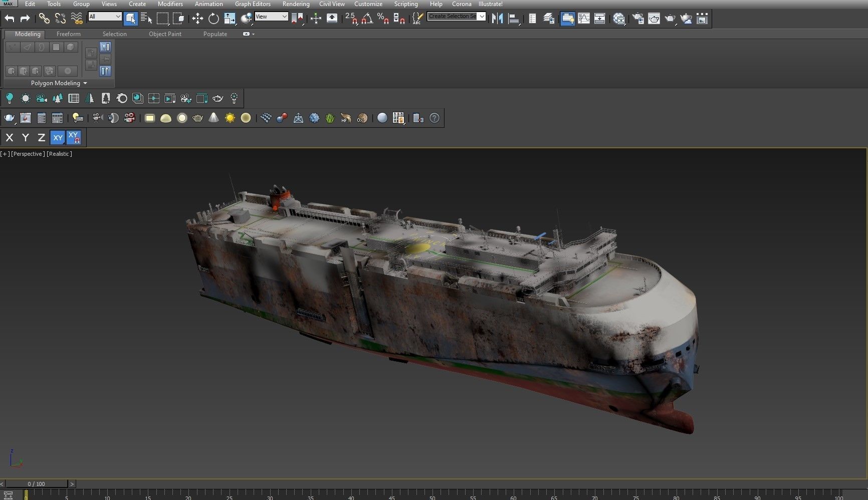
Task: Expand the Polygon Modeling panel
Action: pyautogui.click(x=59, y=83)
